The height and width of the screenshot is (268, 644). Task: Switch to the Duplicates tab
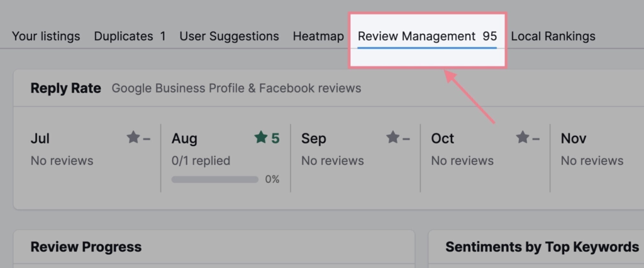tap(130, 36)
